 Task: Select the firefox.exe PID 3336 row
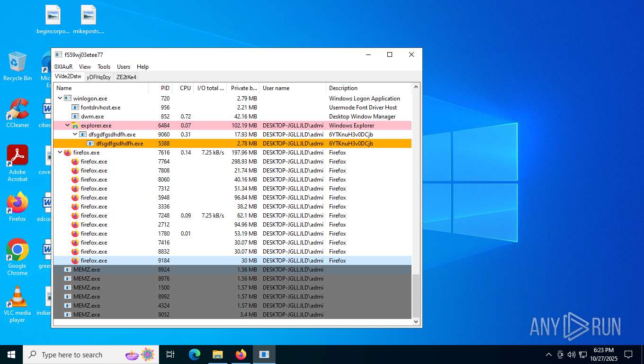[x=233, y=207]
